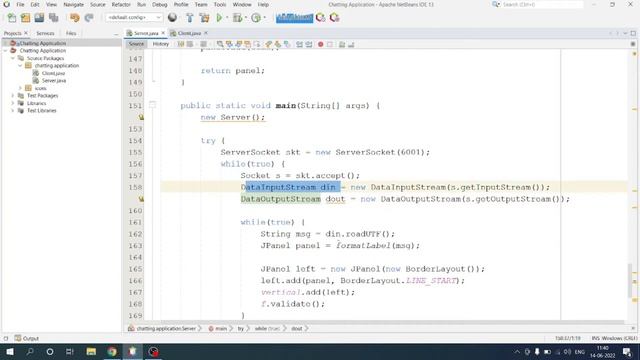Toggle the code fold at line 151
This screenshot has height=360, width=640.
pos(152,105)
